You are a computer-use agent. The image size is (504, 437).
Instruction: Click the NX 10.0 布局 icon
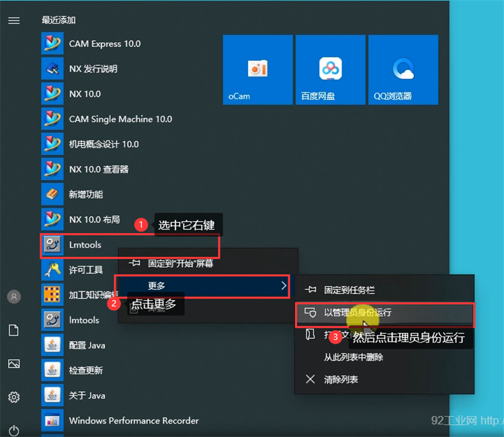click(x=52, y=220)
